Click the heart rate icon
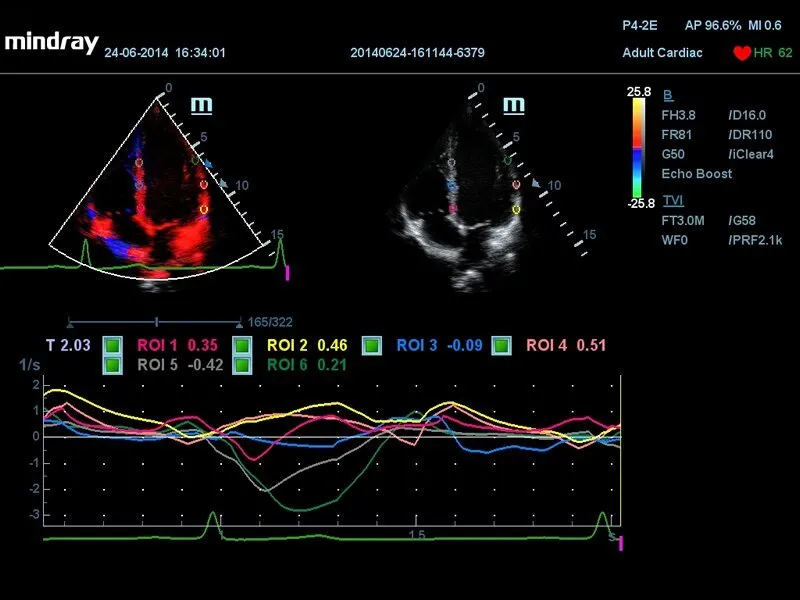This screenshot has height=600, width=800. (741, 53)
